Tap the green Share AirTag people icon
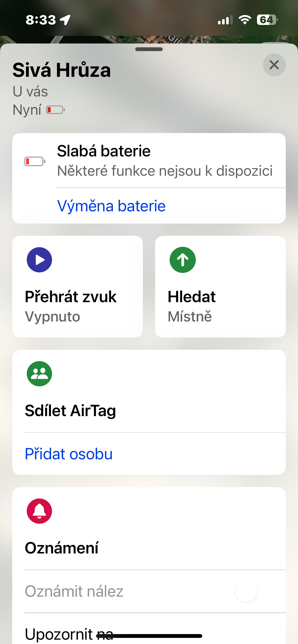This screenshot has height=644, width=298. click(x=39, y=374)
